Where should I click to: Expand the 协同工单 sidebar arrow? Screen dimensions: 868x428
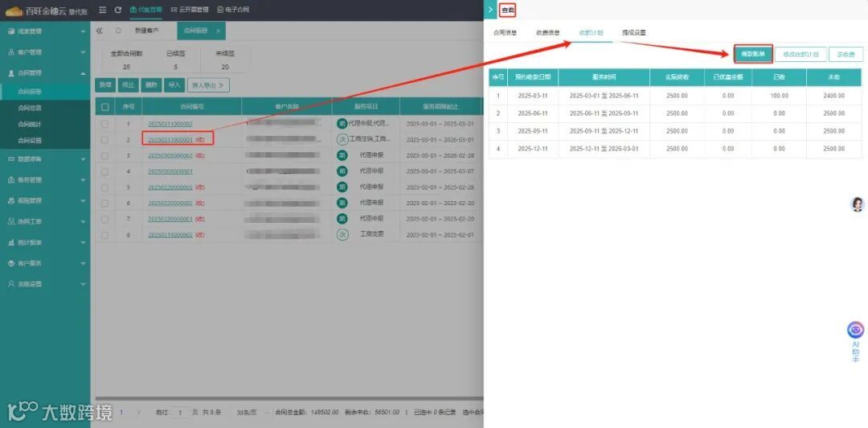(x=83, y=222)
